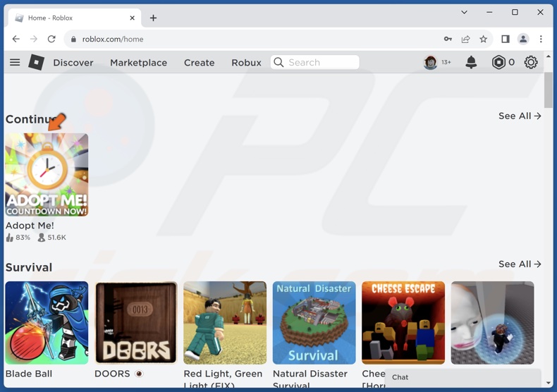Open the notifications bell
The image size is (557, 392).
pyautogui.click(x=471, y=63)
